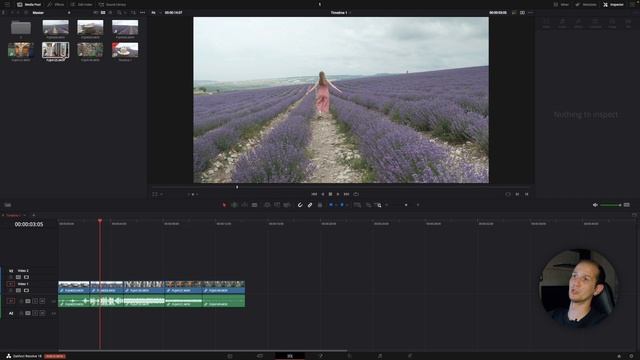Open media pool three-dot options menu

pyautogui.click(x=142, y=13)
